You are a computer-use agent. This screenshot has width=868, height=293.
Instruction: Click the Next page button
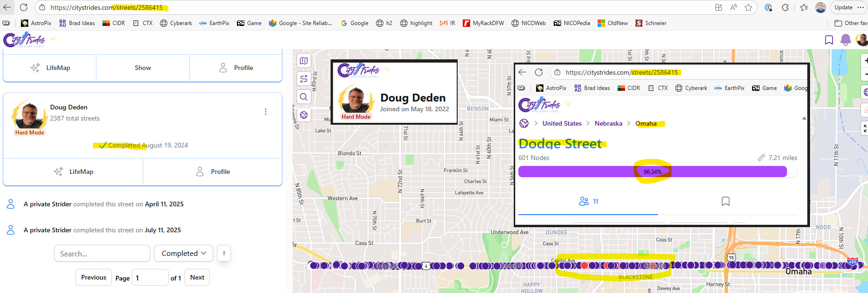197,277
